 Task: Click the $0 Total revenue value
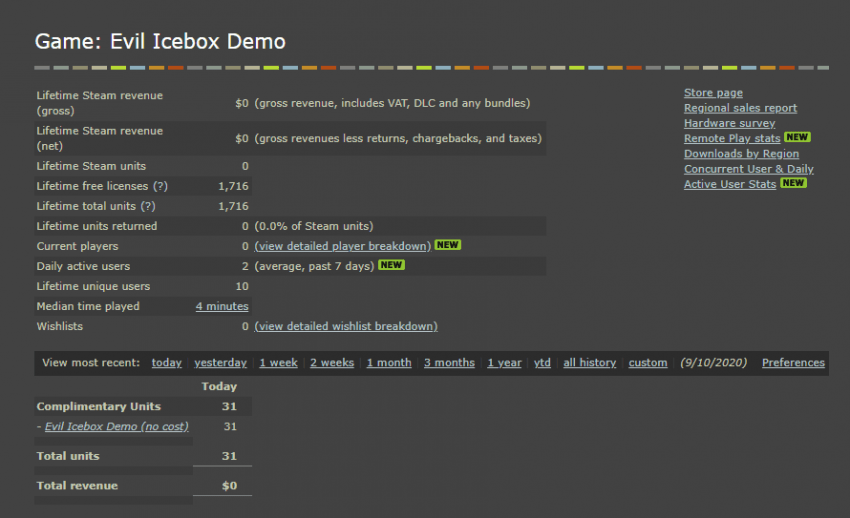(x=229, y=485)
